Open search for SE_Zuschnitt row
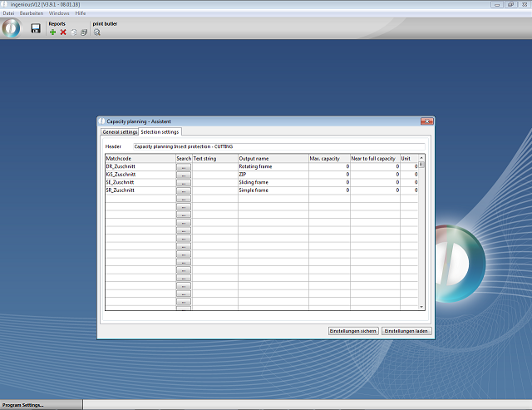The width and height of the screenshot is (532, 410). click(184, 183)
